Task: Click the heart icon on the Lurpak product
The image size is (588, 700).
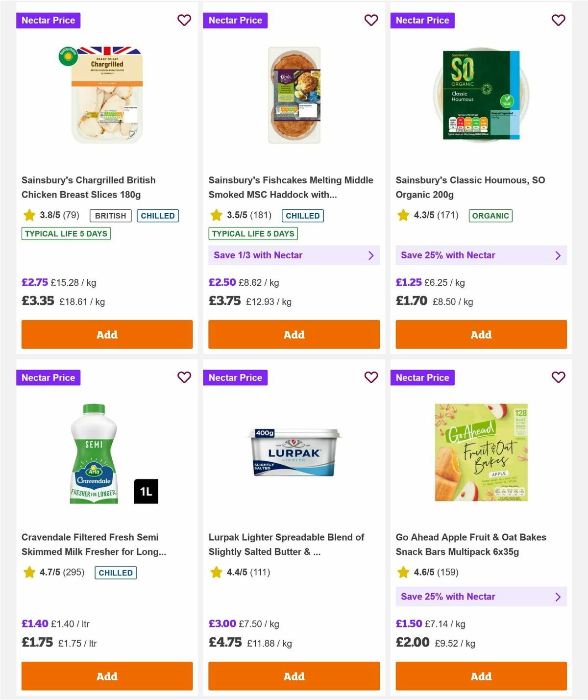Action: coord(371,377)
